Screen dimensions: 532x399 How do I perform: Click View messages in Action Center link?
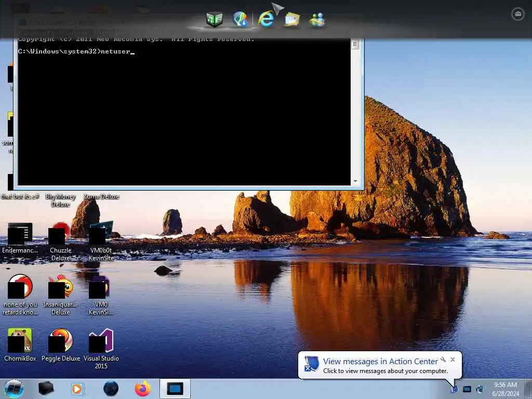tap(380, 362)
